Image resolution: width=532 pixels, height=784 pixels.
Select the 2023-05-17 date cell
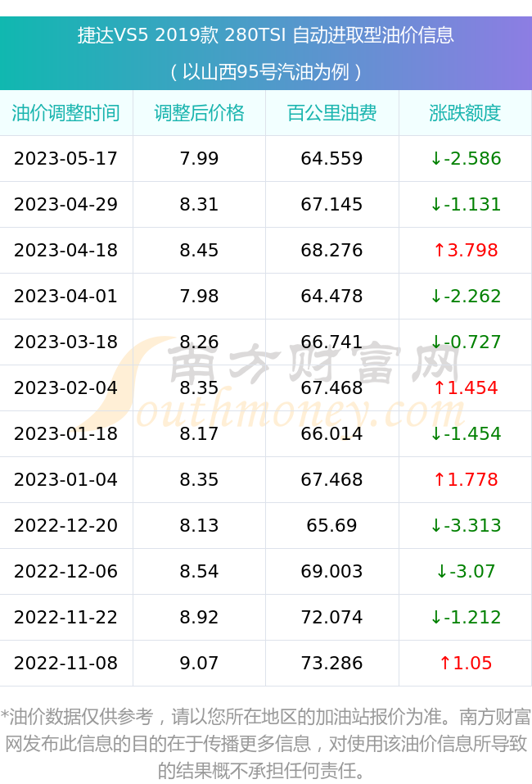[66, 158]
